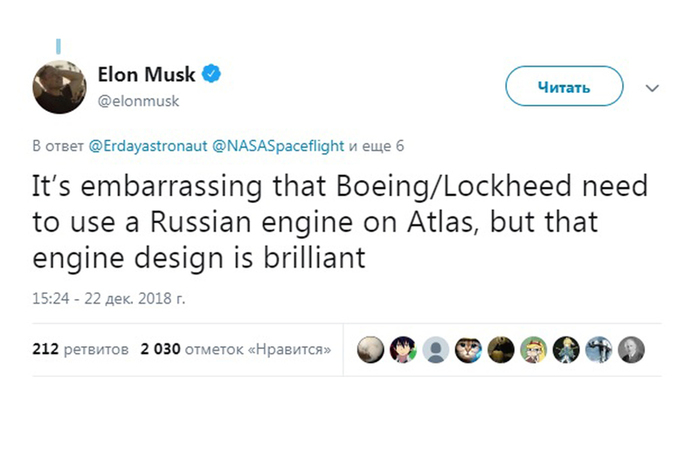Click the default grey silhouette liker avatar
The image size is (699, 466).
tap(436, 350)
